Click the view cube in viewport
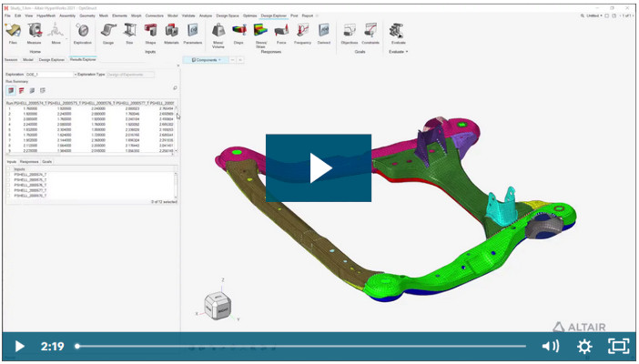The height and width of the screenshot is (364, 639). (218, 305)
